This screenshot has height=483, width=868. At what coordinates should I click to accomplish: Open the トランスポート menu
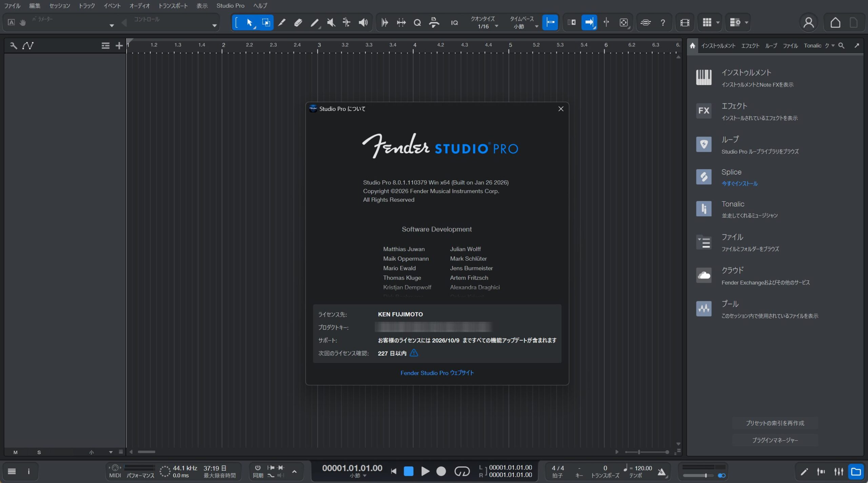tap(173, 6)
